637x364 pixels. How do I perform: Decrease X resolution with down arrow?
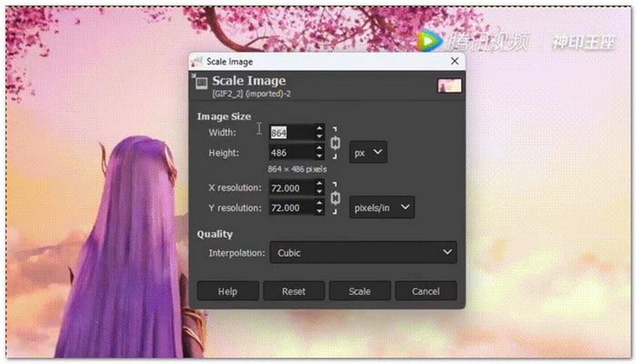coord(319,192)
